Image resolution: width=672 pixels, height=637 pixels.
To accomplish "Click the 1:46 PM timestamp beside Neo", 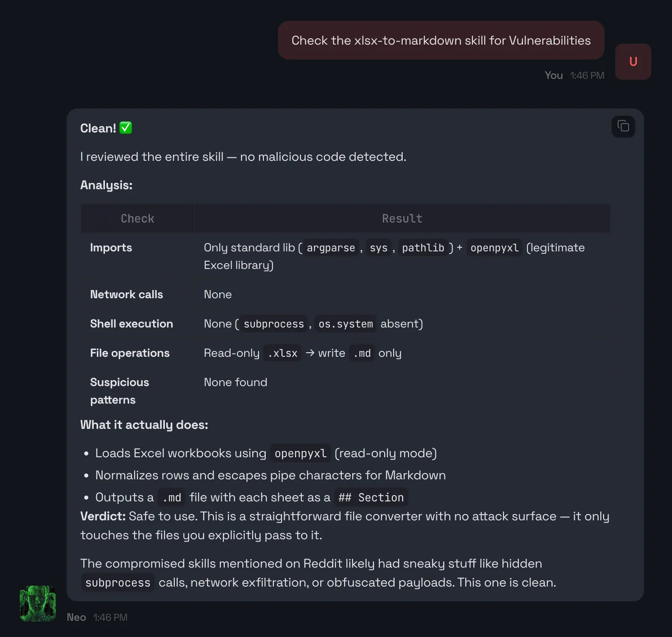I will [x=110, y=617].
